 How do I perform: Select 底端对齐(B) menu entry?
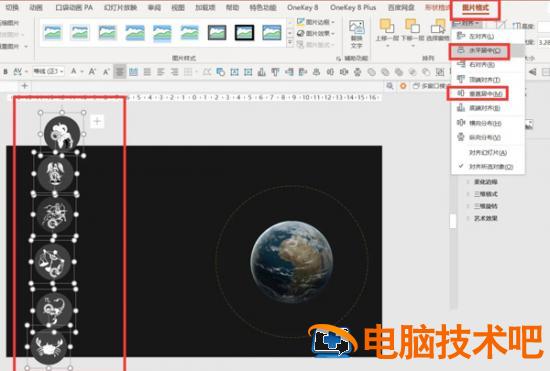pyautogui.click(x=488, y=108)
